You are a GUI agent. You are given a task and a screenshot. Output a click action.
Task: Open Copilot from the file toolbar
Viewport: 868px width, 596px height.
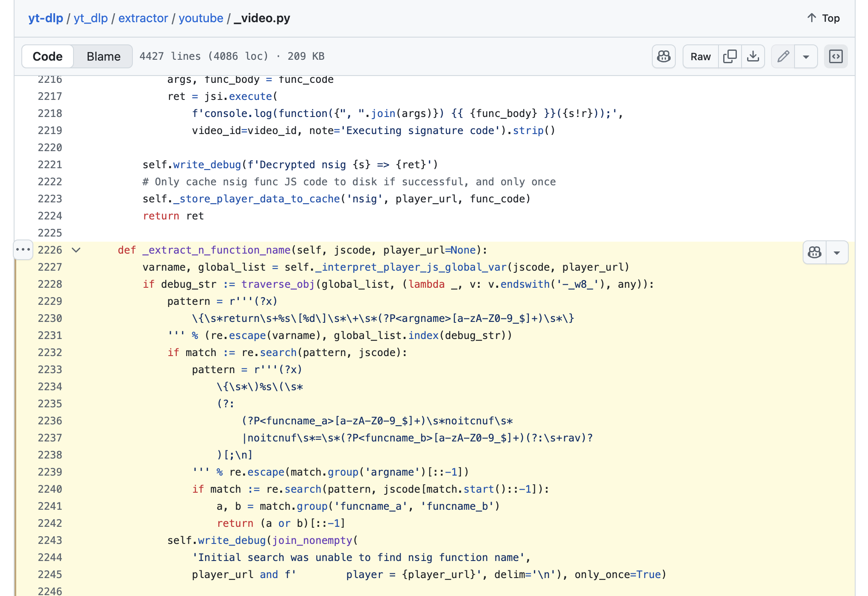tap(663, 56)
